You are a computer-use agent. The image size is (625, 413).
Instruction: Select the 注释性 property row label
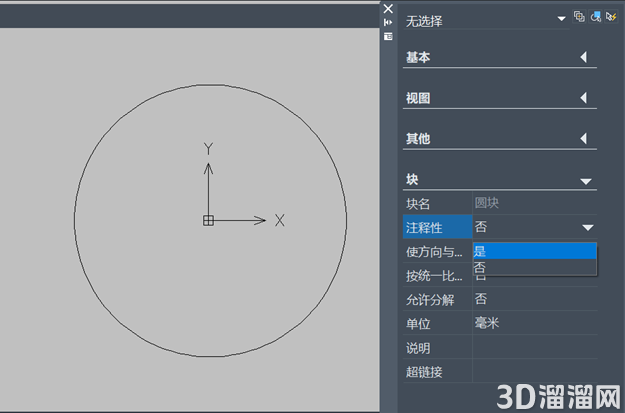click(x=437, y=227)
